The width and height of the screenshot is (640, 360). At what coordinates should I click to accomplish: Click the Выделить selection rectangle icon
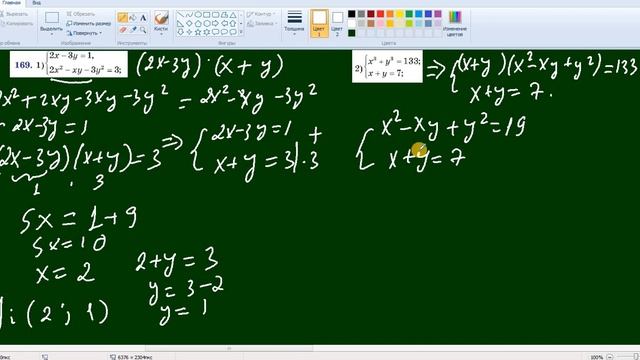pyautogui.click(x=52, y=18)
